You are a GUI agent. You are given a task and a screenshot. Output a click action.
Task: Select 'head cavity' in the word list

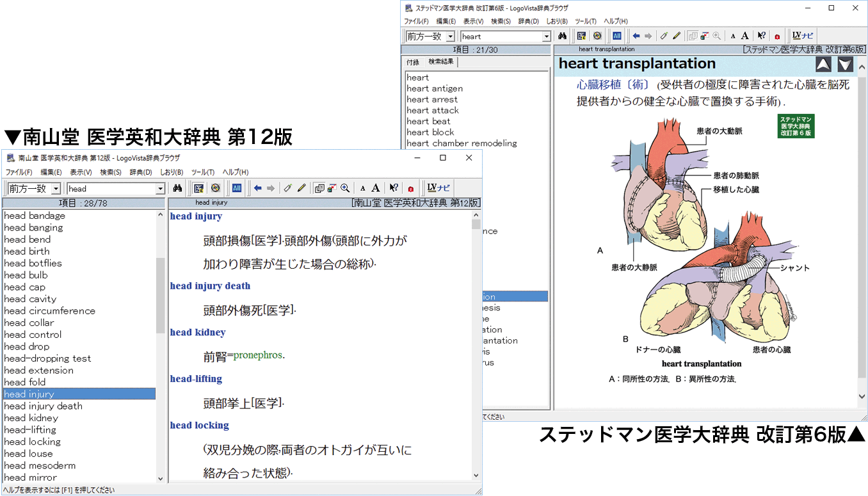(x=30, y=299)
